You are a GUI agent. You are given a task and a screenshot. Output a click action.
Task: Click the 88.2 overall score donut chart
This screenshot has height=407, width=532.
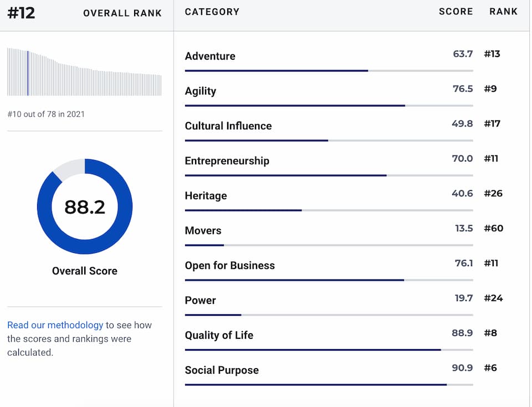85,207
